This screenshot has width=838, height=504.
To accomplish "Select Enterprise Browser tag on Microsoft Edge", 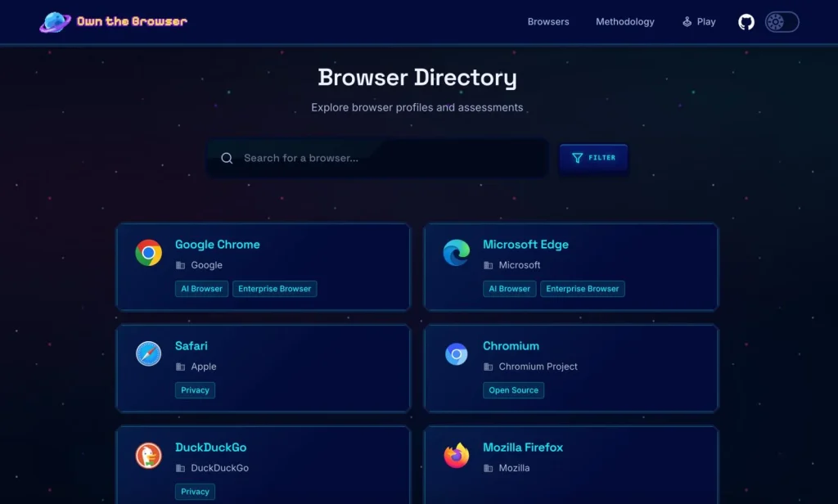I will click(583, 289).
